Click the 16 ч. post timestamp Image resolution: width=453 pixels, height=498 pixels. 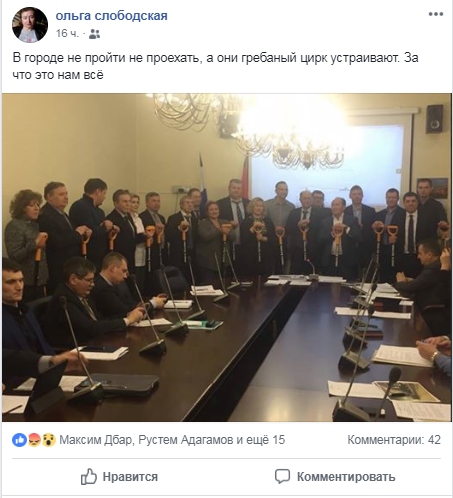(x=67, y=33)
